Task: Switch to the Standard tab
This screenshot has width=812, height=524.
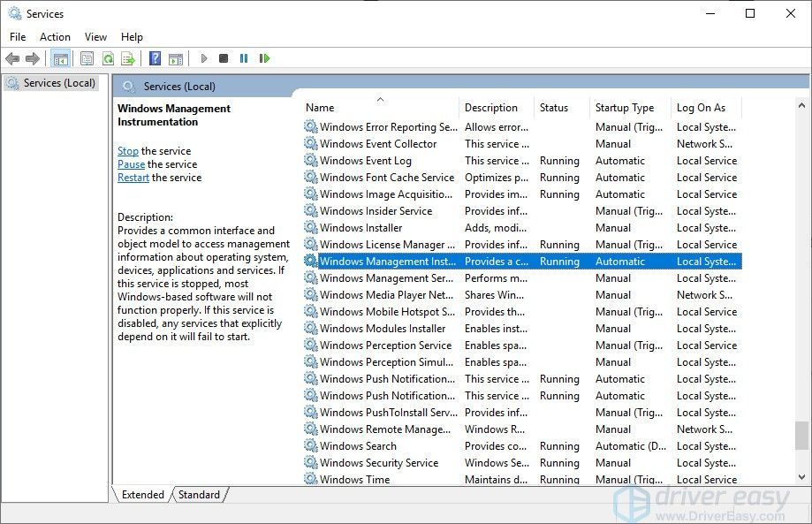Action: [200, 495]
